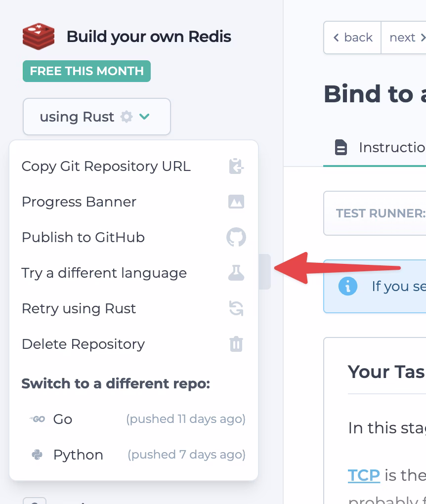Click the GitHub logo icon

pos(236,237)
